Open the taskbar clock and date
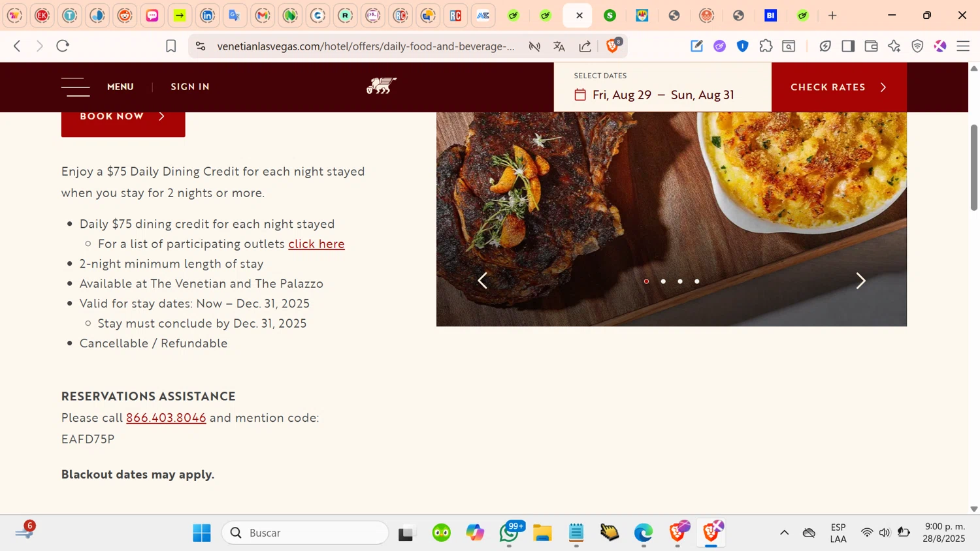This screenshot has height=551, width=980. tap(944, 533)
